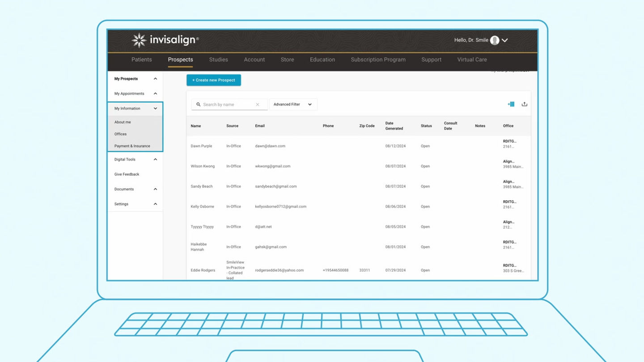The height and width of the screenshot is (362, 644).
Task: Go to the Education tab
Action: tap(322, 59)
